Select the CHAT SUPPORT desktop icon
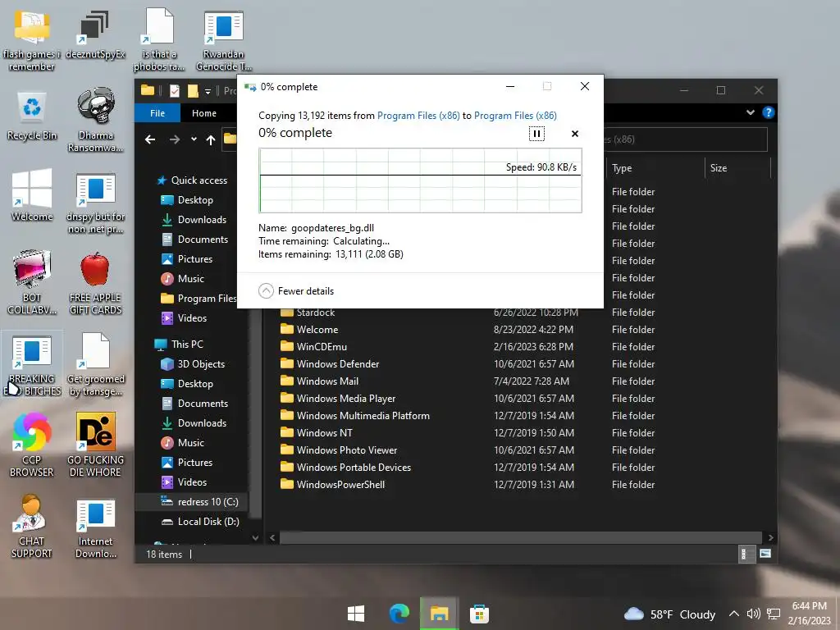Screen dimensions: 840x630 click(32, 527)
